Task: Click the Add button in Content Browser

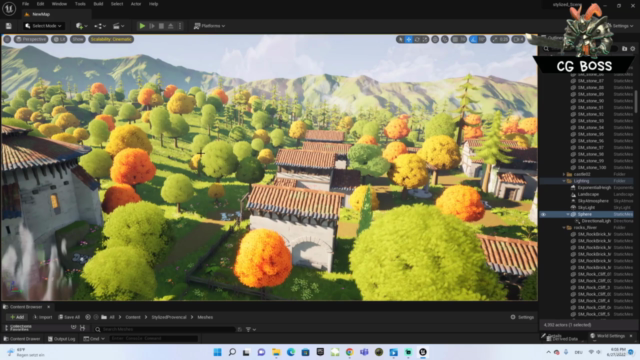Action: (17, 317)
